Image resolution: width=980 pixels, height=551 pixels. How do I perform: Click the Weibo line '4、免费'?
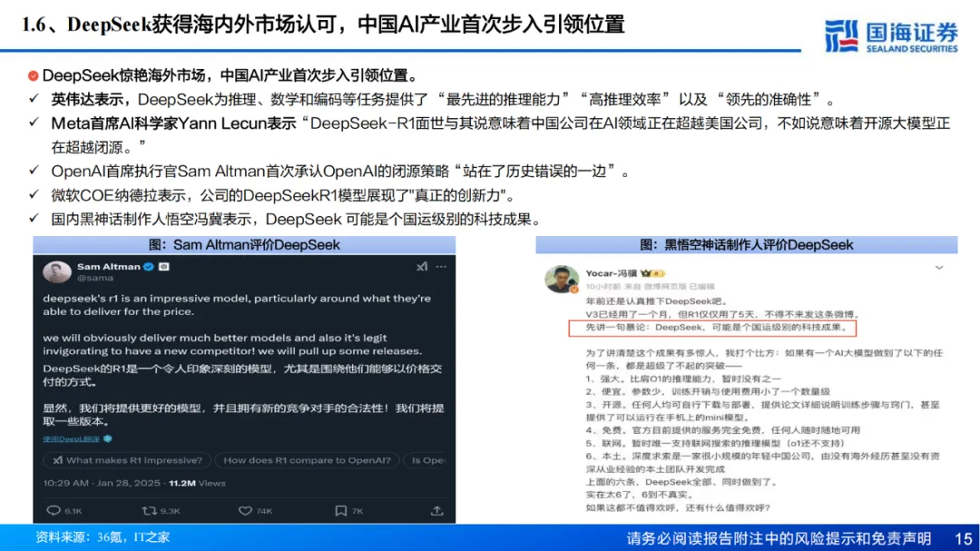coord(722,429)
